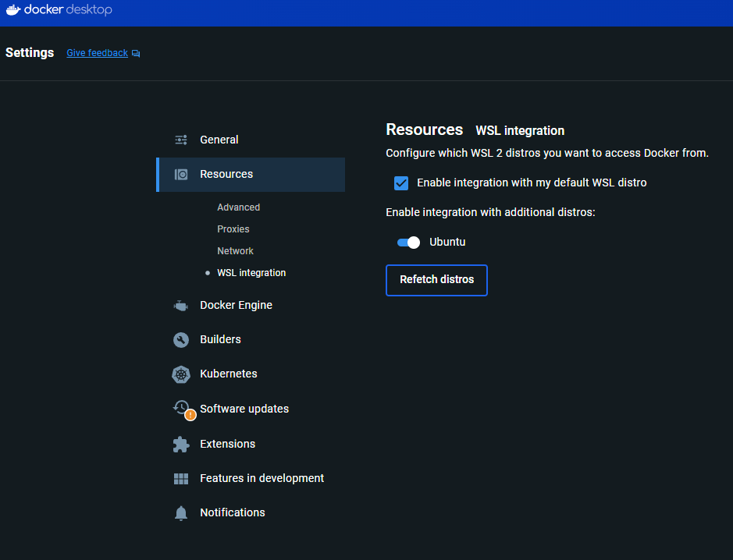Open the Network subsection

235,251
